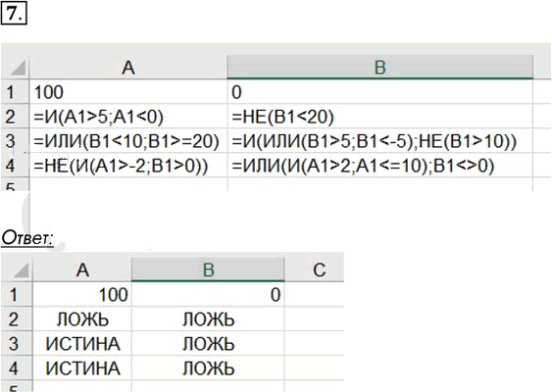Click cell A1 value 100 in top table
Screen dimensions: 552x392
pos(128,92)
